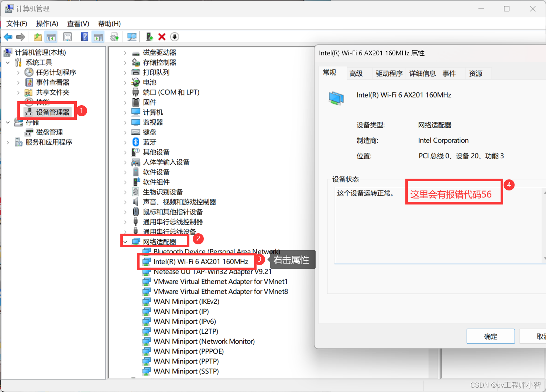This screenshot has height=392, width=546.
Task: Switch to the 事件 tab
Action: (x=449, y=73)
